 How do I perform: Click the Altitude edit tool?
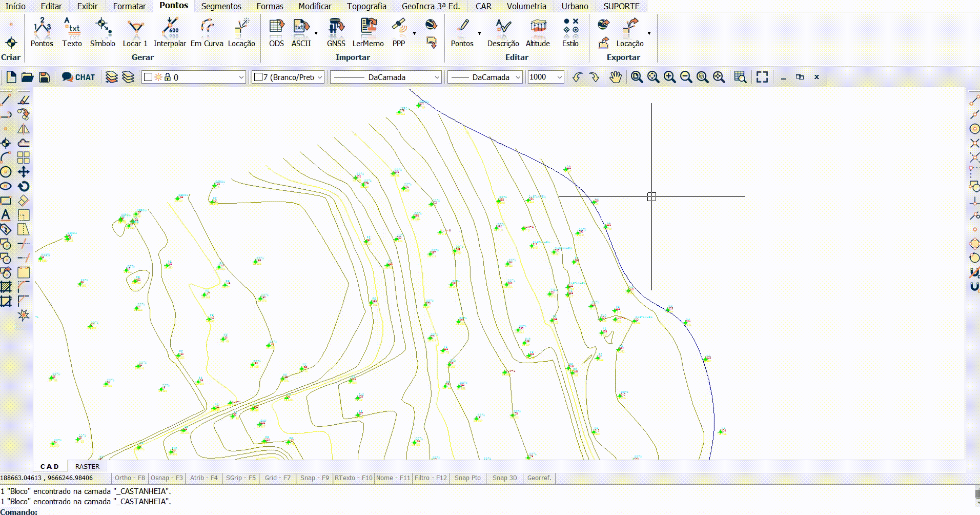coord(538,33)
